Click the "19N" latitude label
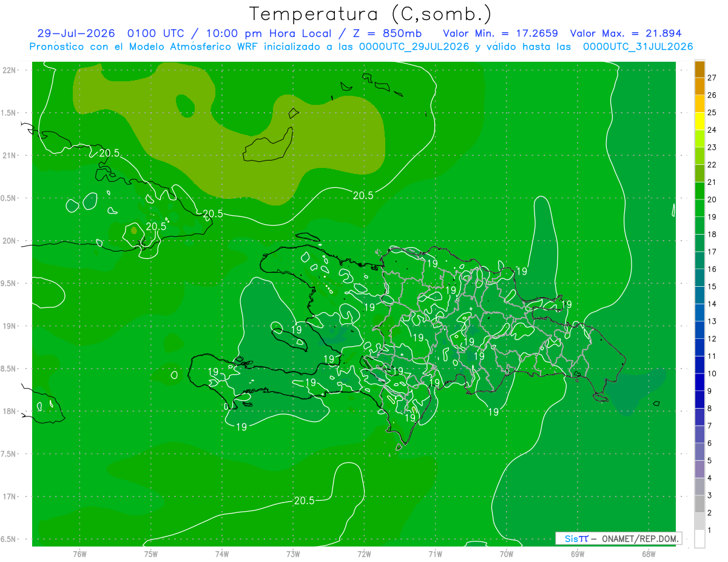Image resolution: width=728 pixels, height=562 pixels. pos(8,326)
